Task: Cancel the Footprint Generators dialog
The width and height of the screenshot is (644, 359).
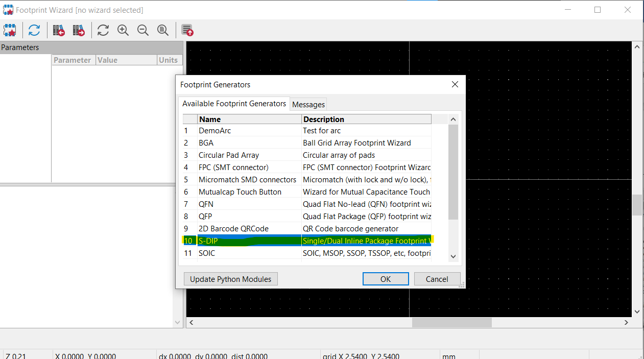Action: click(x=437, y=279)
